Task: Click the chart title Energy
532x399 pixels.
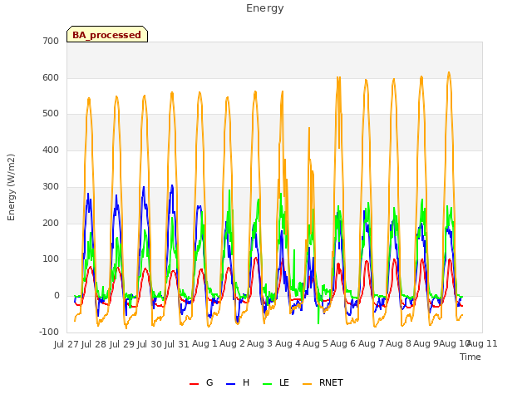Action: tap(265, 8)
